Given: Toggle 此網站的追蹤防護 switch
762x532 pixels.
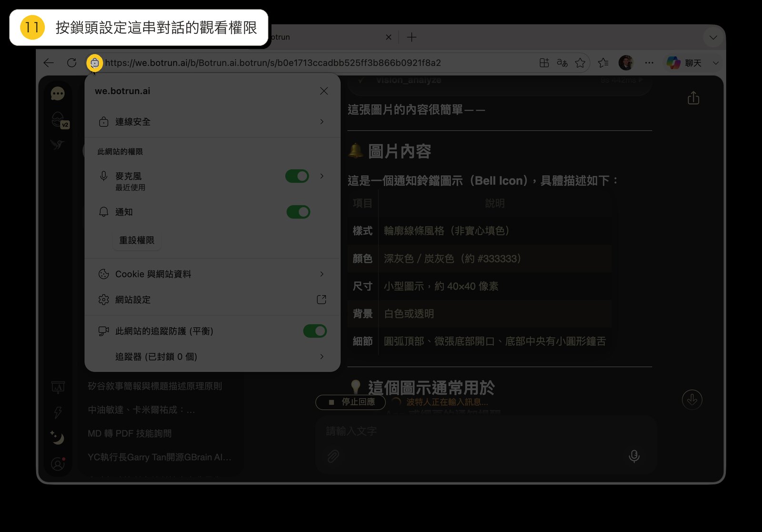Looking at the screenshot, I should pos(315,331).
